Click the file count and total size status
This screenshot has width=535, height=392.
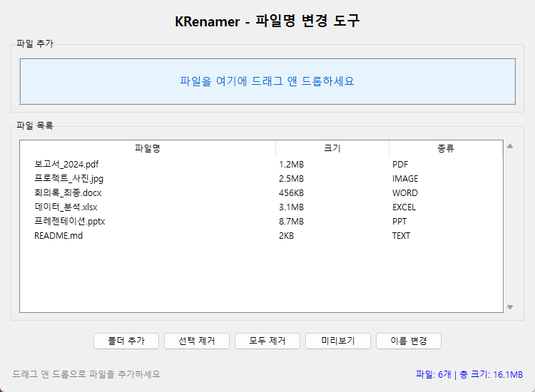[x=469, y=375]
